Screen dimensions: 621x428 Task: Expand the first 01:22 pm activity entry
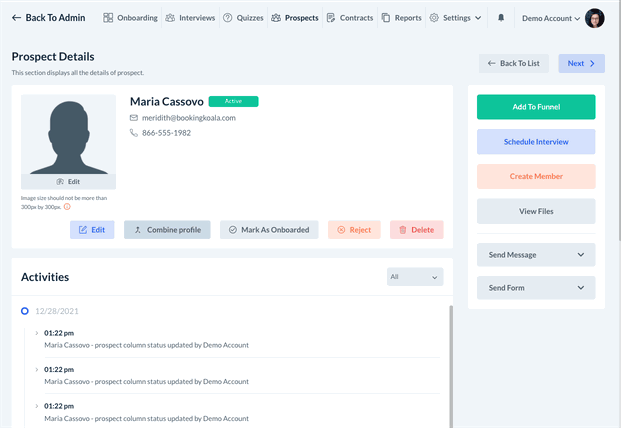click(x=36, y=333)
